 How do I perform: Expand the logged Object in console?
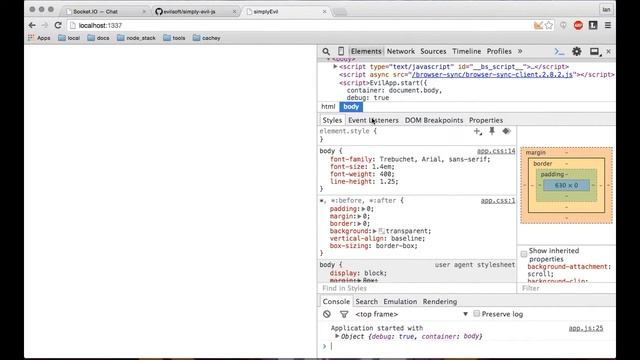[x=337, y=336]
